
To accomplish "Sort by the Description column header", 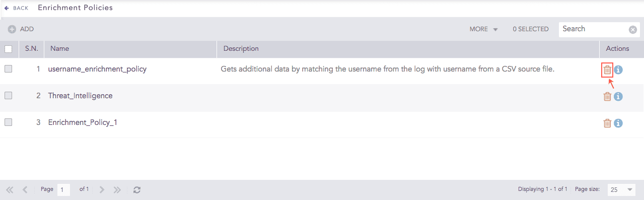I will click(x=241, y=49).
